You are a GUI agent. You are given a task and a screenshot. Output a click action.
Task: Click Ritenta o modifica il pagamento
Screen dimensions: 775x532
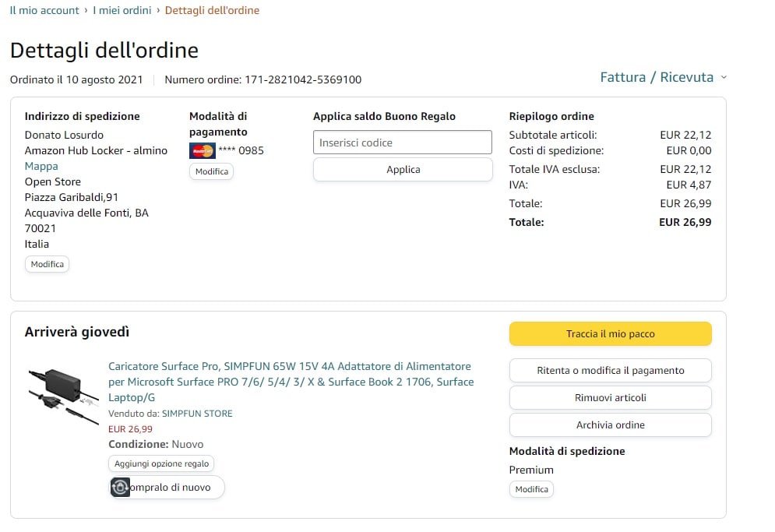(x=610, y=371)
